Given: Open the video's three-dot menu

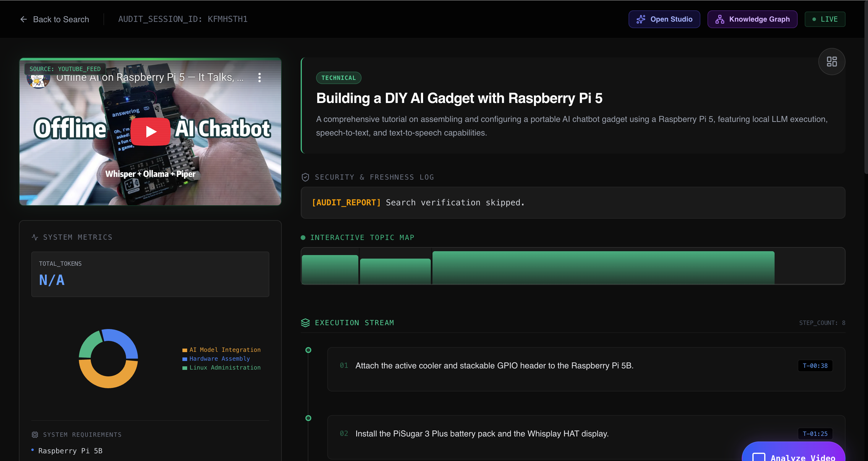Looking at the screenshot, I should coord(259,78).
